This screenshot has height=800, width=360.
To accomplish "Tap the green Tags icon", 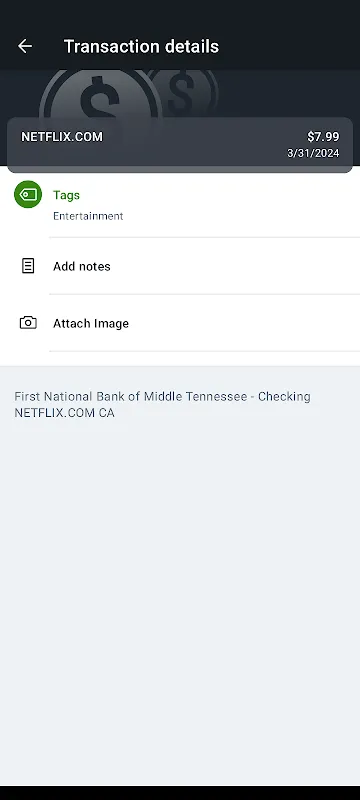I will [x=28, y=194].
